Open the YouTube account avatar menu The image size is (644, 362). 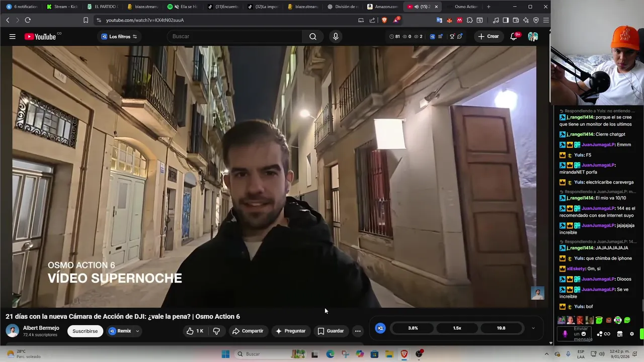pyautogui.click(x=533, y=36)
